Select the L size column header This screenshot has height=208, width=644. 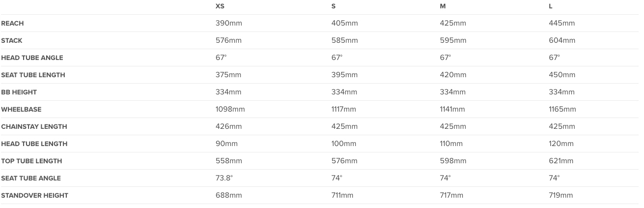click(x=551, y=6)
